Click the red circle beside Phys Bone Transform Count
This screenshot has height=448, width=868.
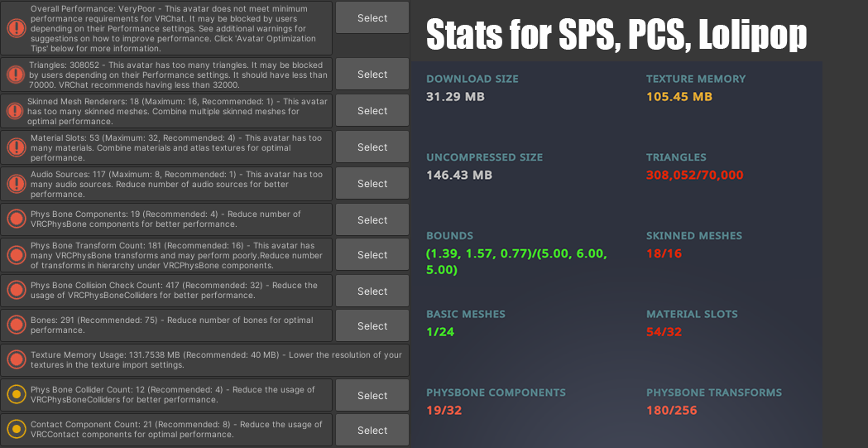tap(17, 255)
